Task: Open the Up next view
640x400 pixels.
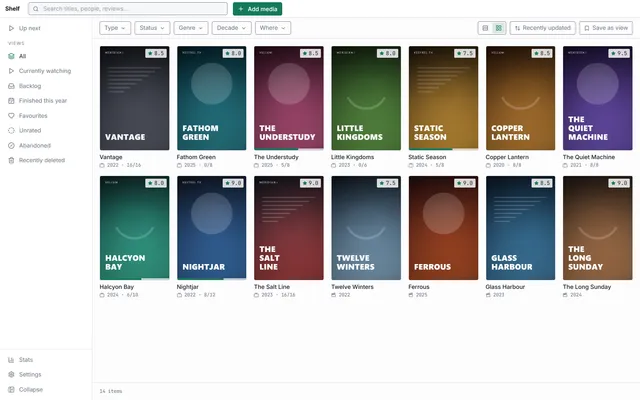Action: click(46, 28)
